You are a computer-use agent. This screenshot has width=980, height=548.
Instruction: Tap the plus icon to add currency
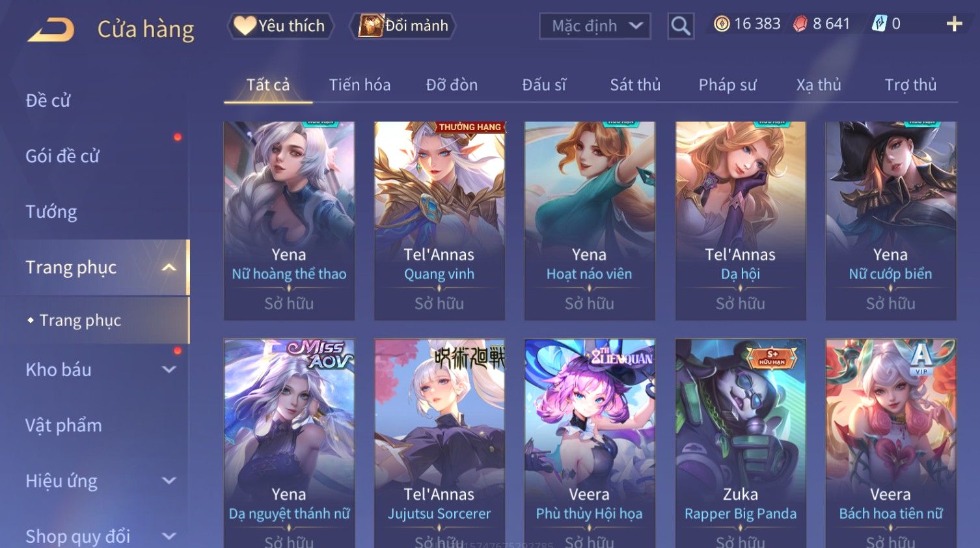[954, 24]
